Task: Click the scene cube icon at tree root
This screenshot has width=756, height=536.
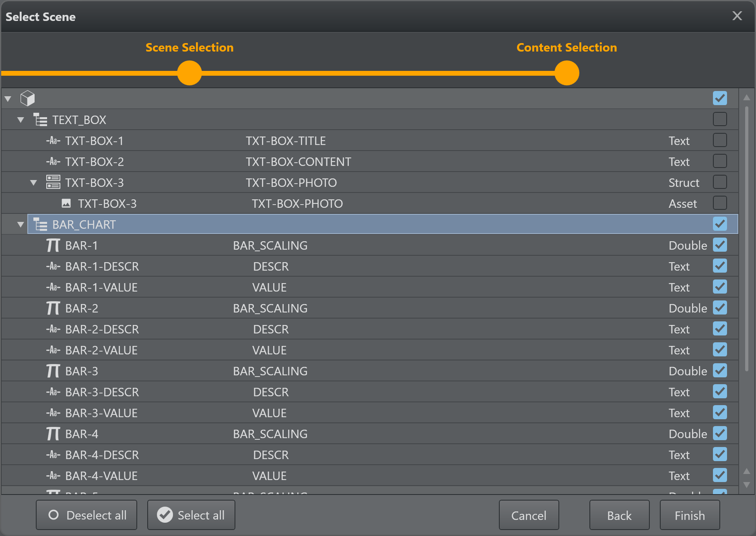Action: click(27, 98)
